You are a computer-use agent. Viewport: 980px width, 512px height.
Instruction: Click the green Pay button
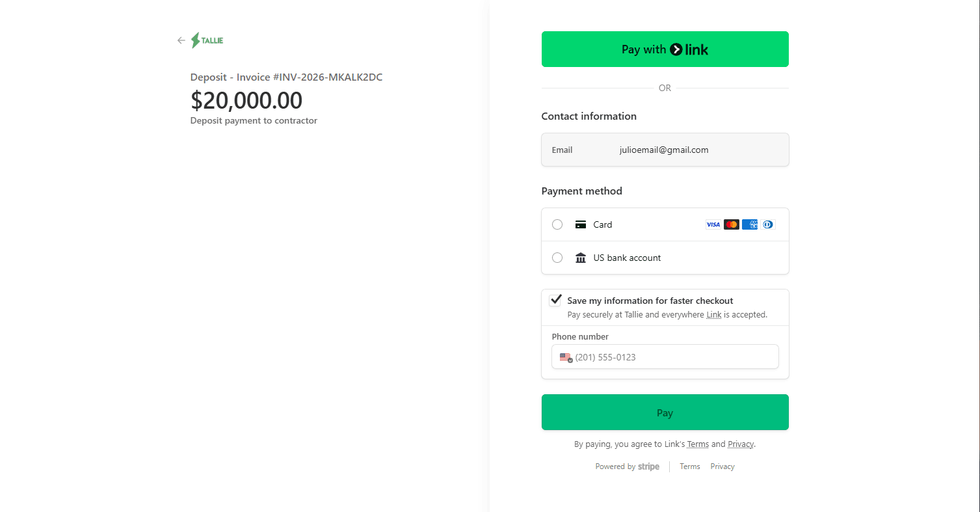tap(665, 412)
